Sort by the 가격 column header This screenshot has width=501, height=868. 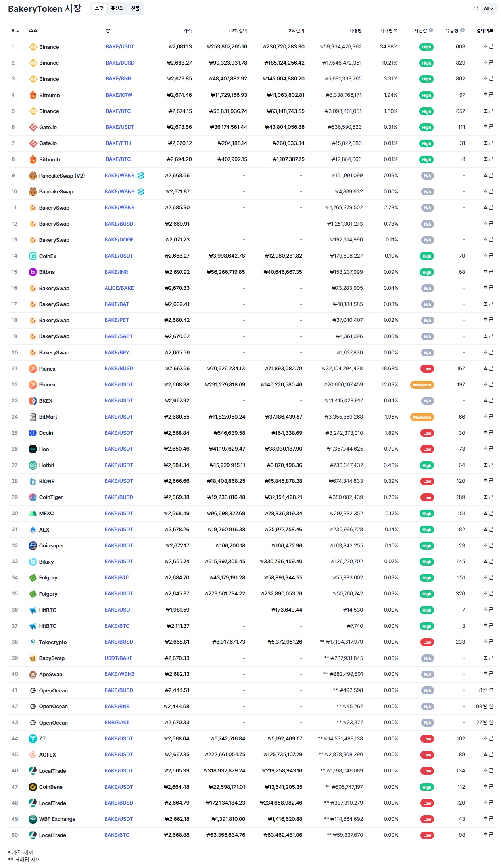click(x=188, y=31)
